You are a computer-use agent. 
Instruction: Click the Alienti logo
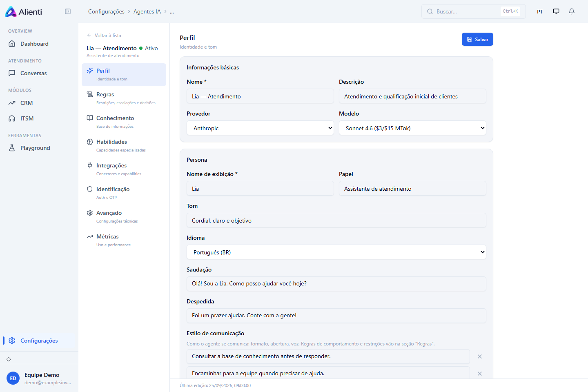coord(23,12)
